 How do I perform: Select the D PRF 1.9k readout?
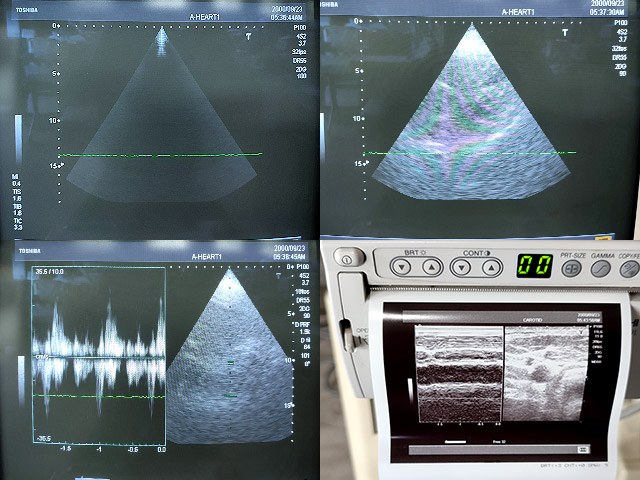point(302,328)
